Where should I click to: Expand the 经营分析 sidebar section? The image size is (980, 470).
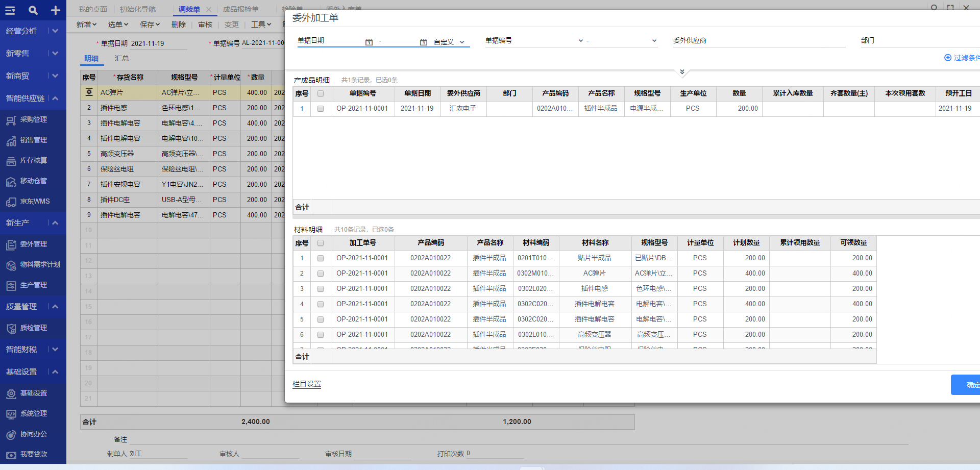[x=55, y=31]
